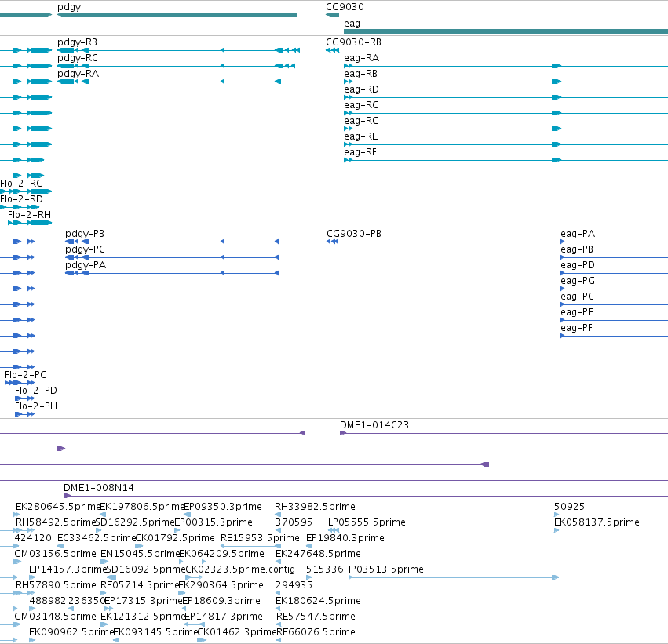Viewport: 668px width, 644px height.
Task: Select EST RE66076.5prime
Action: tap(316, 632)
